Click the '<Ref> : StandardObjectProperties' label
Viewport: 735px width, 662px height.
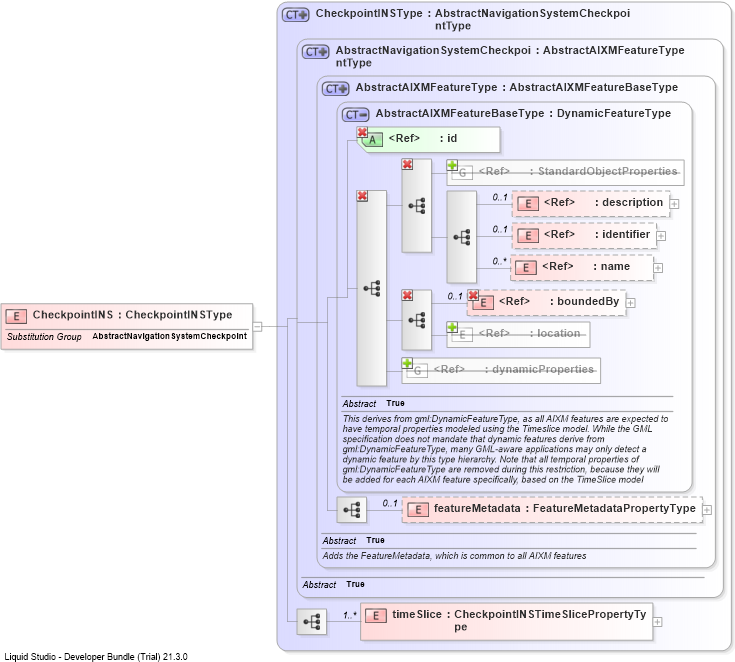click(x=578, y=172)
